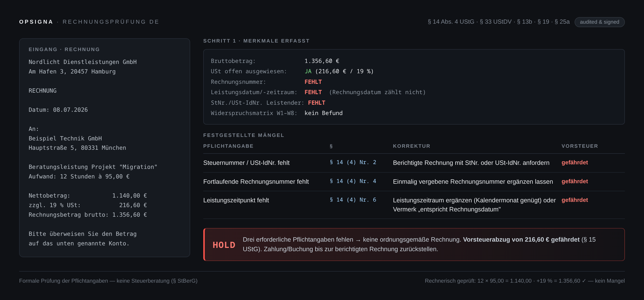644x300 pixels.
Task: Click 'Rechnungsbetrag brutto: 1.356,60 €' line
Action: [88, 215]
